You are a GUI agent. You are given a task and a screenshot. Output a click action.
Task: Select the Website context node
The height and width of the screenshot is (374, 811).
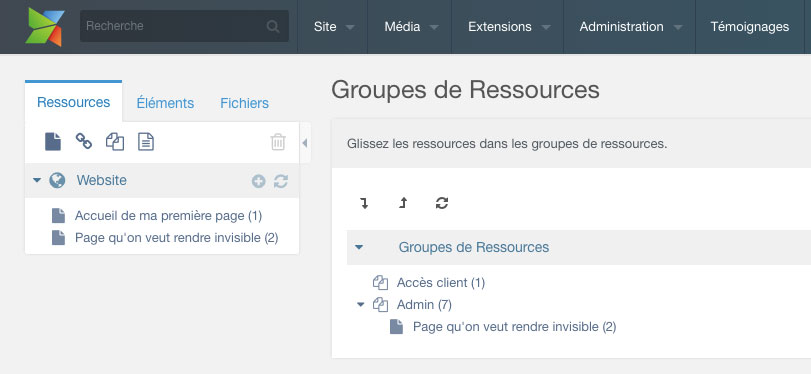[x=101, y=181]
